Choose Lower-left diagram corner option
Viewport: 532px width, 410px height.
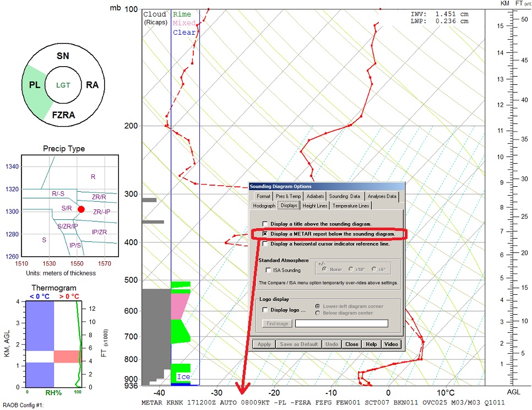pos(318,306)
